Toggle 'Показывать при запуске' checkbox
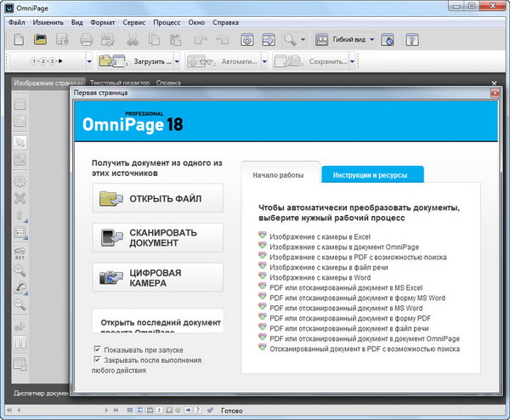 97,349
